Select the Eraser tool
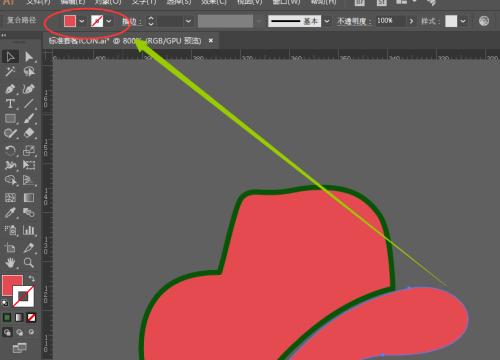 (29, 133)
